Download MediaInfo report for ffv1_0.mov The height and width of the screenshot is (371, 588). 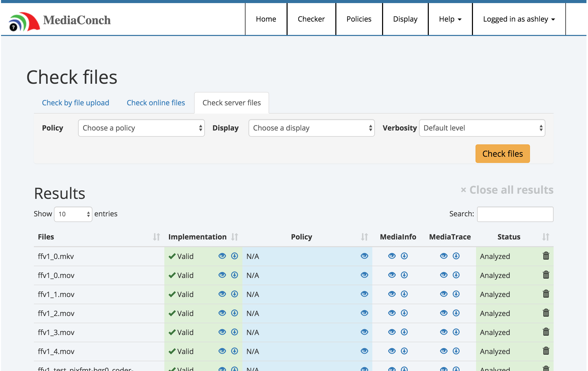[x=404, y=275]
